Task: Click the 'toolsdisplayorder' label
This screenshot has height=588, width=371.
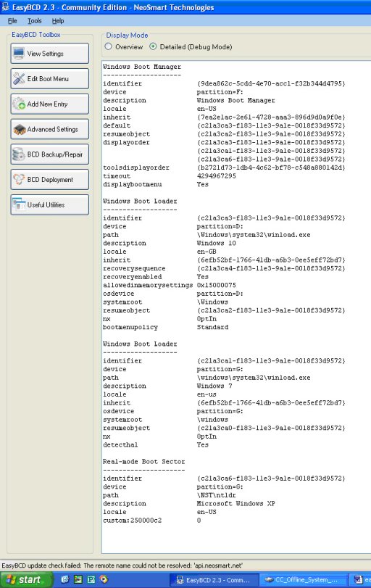Action: [136, 167]
